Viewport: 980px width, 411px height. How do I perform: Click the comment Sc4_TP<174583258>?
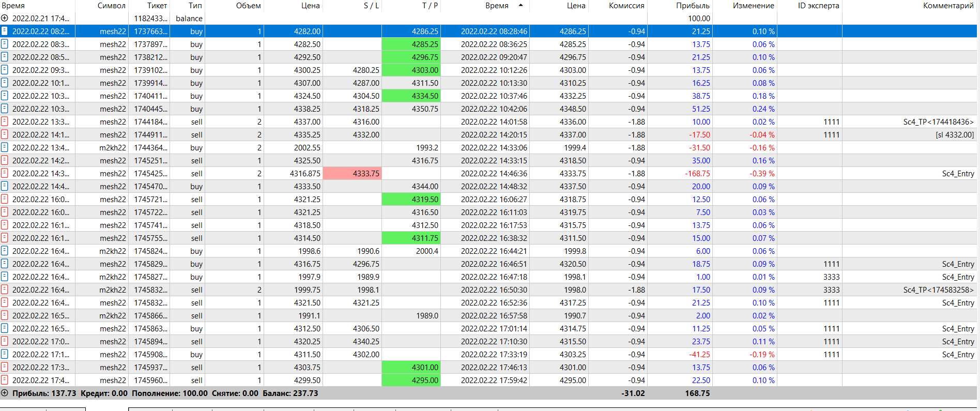point(939,290)
